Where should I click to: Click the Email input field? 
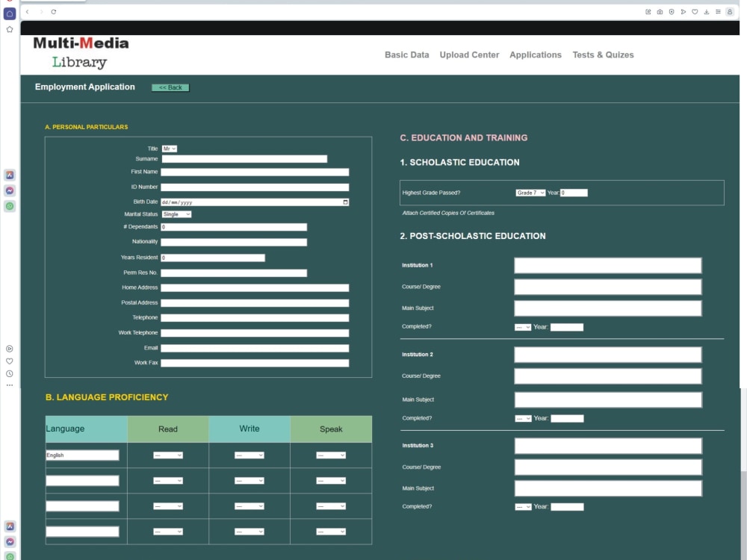click(x=255, y=348)
